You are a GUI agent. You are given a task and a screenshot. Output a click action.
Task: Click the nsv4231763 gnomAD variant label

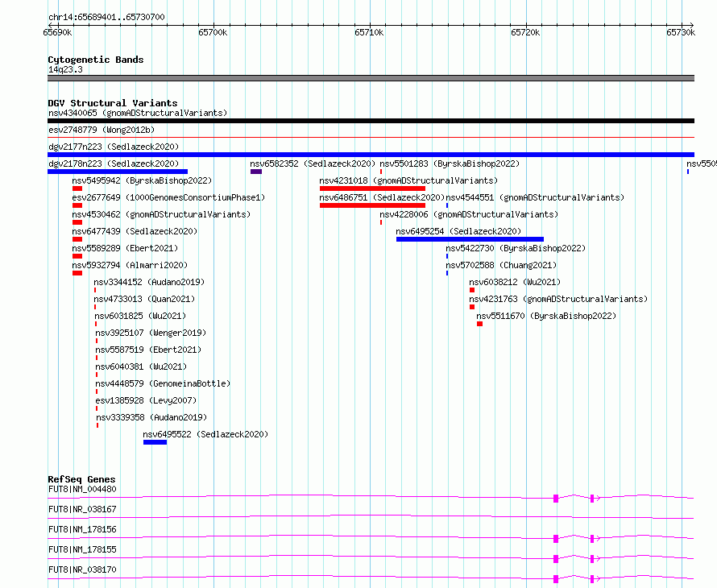click(558, 299)
